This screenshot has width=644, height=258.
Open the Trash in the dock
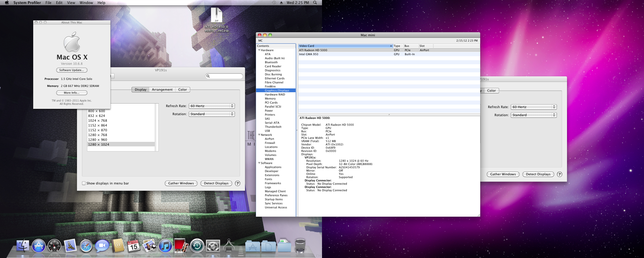[300, 246]
